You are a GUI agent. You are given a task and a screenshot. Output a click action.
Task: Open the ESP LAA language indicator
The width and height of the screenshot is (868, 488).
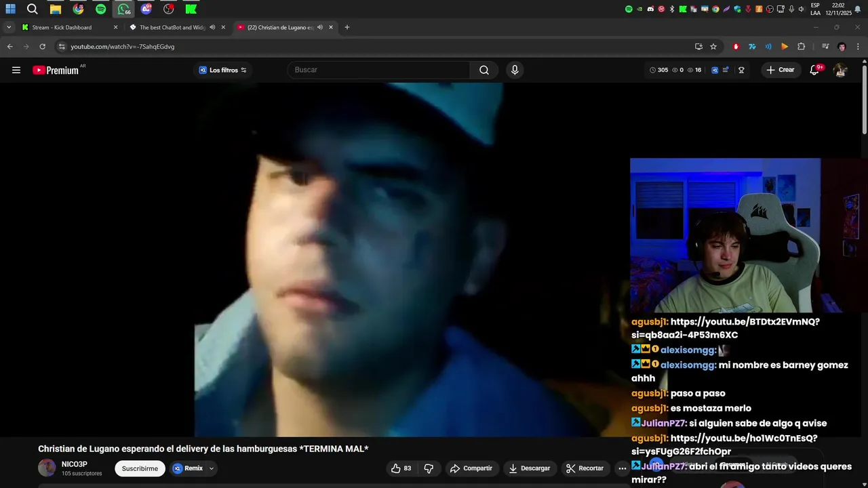pos(815,9)
